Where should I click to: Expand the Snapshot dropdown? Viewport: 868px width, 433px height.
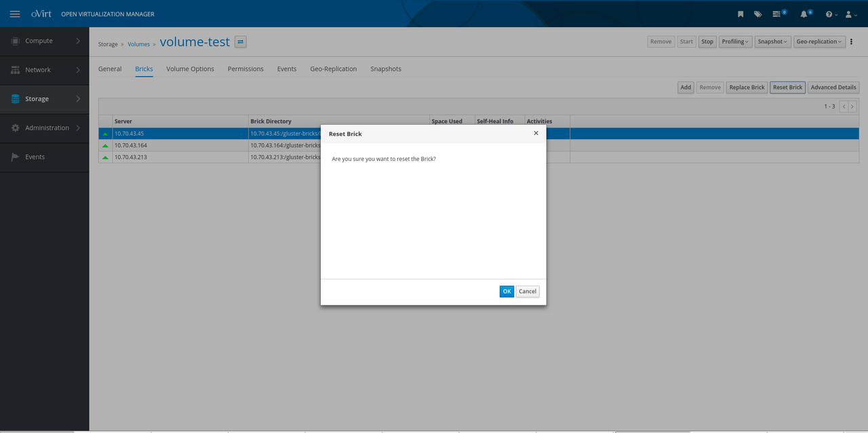[x=773, y=41]
